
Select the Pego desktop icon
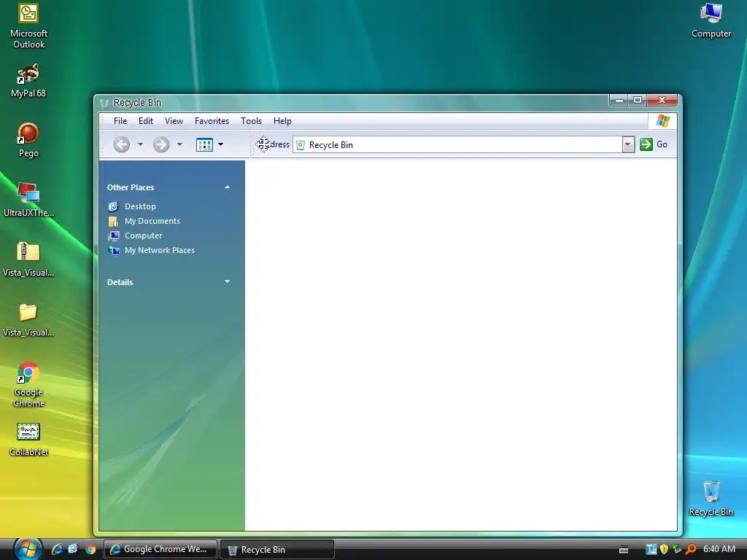[28, 140]
